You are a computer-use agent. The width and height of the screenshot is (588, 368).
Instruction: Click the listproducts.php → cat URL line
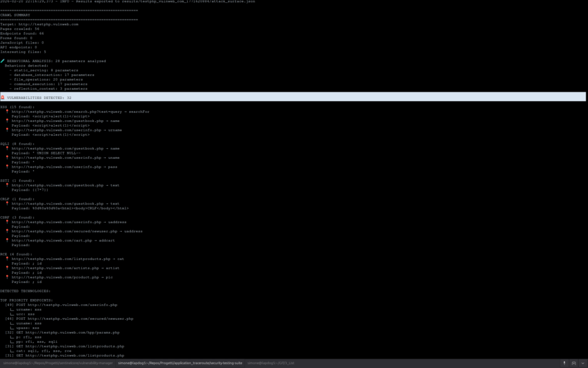[68, 259]
